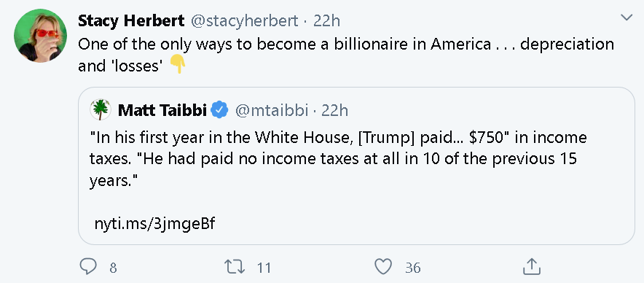Retweet using the retweet arrows icon

pos(235,267)
